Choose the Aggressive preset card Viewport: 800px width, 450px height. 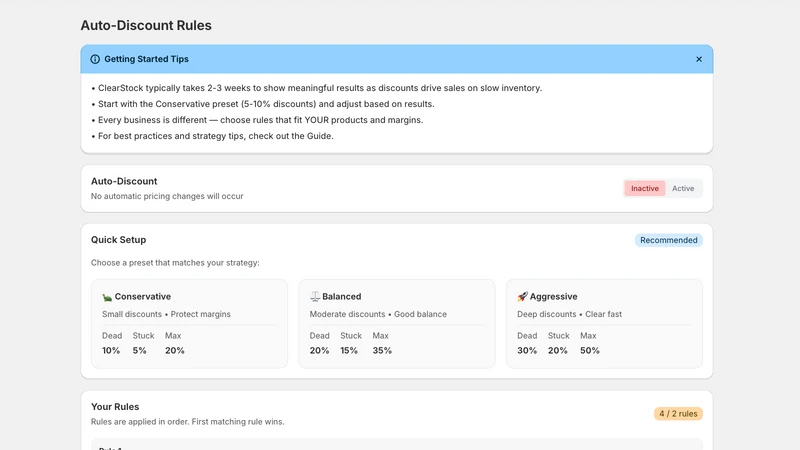coord(604,323)
